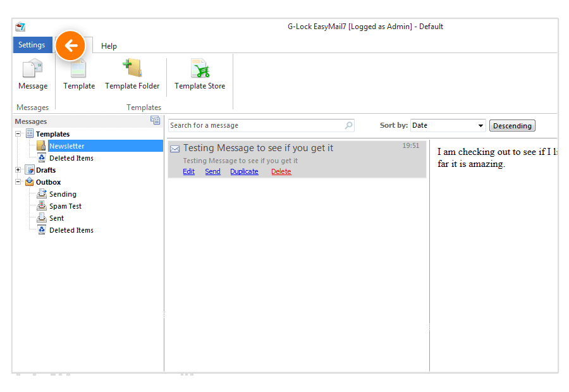Open the Drafts folder
Viewport: 569px width, 392px height.
[46, 170]
